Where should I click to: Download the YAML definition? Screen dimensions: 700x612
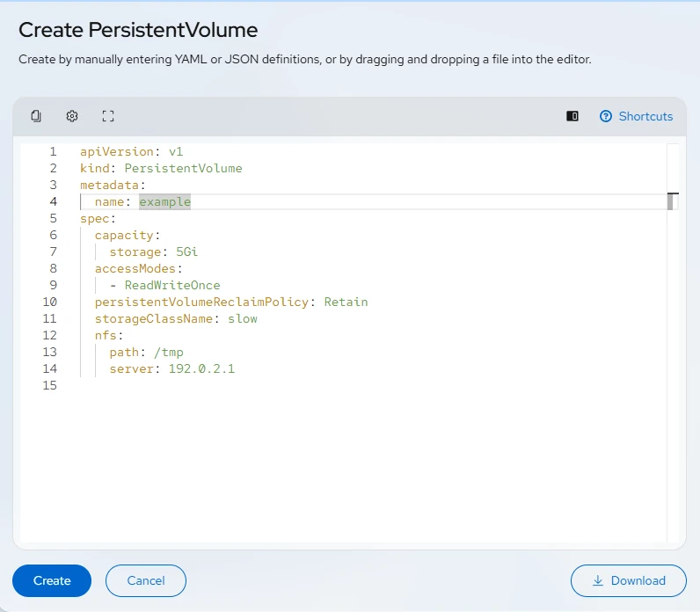click(628, 580)
